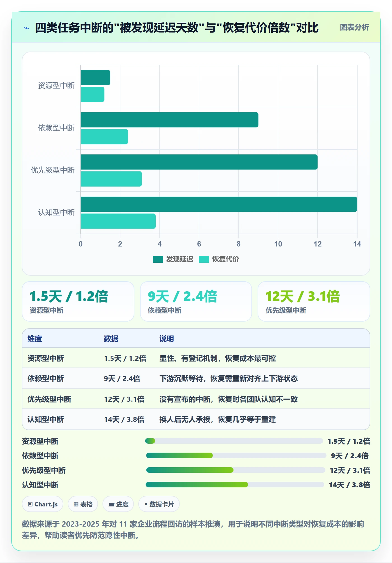Viewport: 392px width, 563px height.
Task: Click the 12天 / 3.1倍 data card
Action: pyautogui.click(x=314, y=301)
